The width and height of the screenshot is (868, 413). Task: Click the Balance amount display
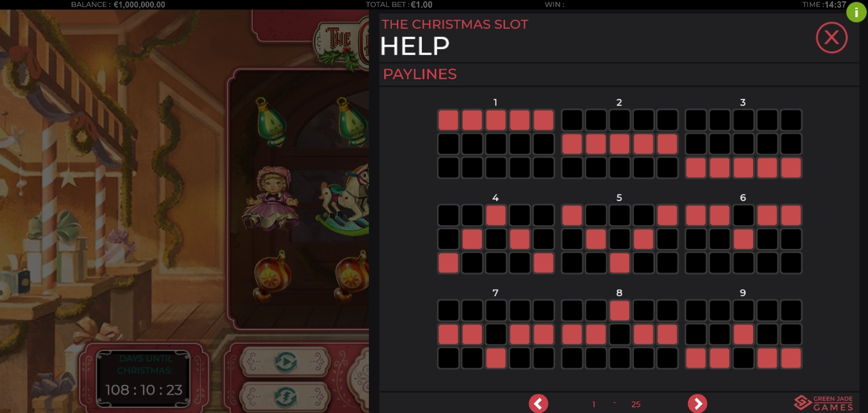[118, 5]
